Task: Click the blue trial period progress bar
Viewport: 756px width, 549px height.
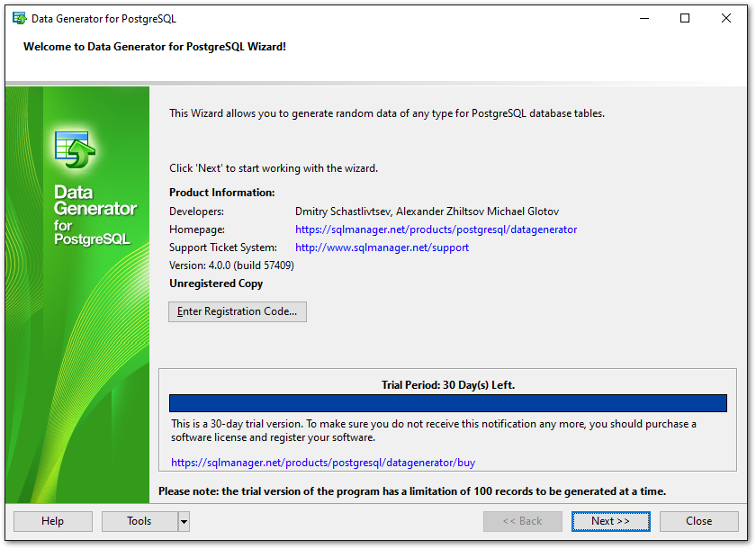Action: pyautogui.click(x=448, y=403)
